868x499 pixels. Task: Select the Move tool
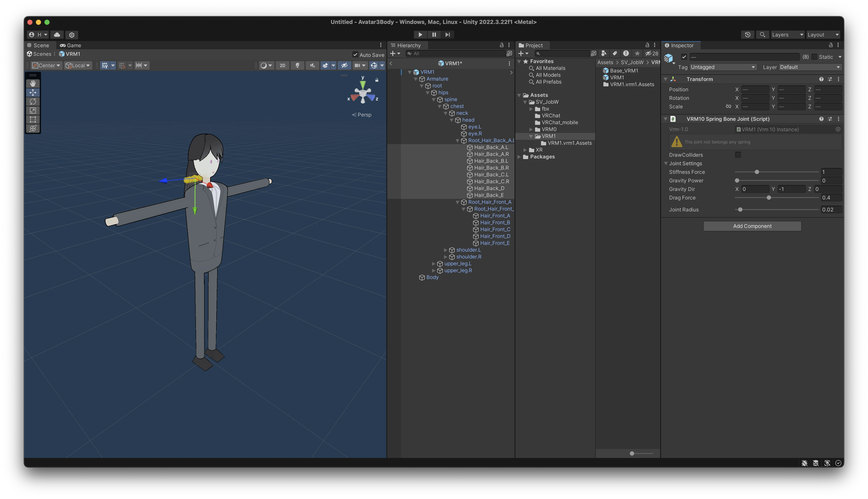(33, 93)
